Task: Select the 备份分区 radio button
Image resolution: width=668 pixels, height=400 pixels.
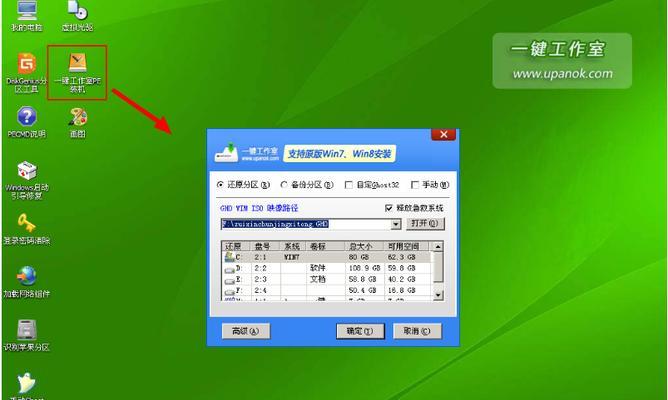Action: [x=284, y=185]
